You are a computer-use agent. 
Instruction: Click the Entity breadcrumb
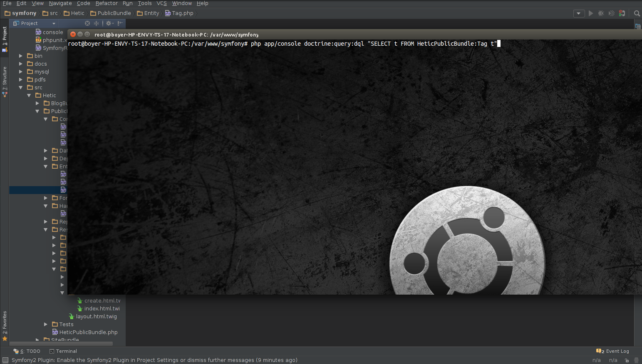pos(148,13)
